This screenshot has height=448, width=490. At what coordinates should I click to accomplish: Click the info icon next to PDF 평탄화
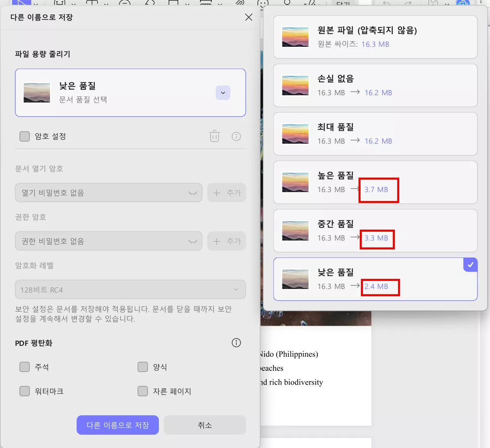(236, 343)
